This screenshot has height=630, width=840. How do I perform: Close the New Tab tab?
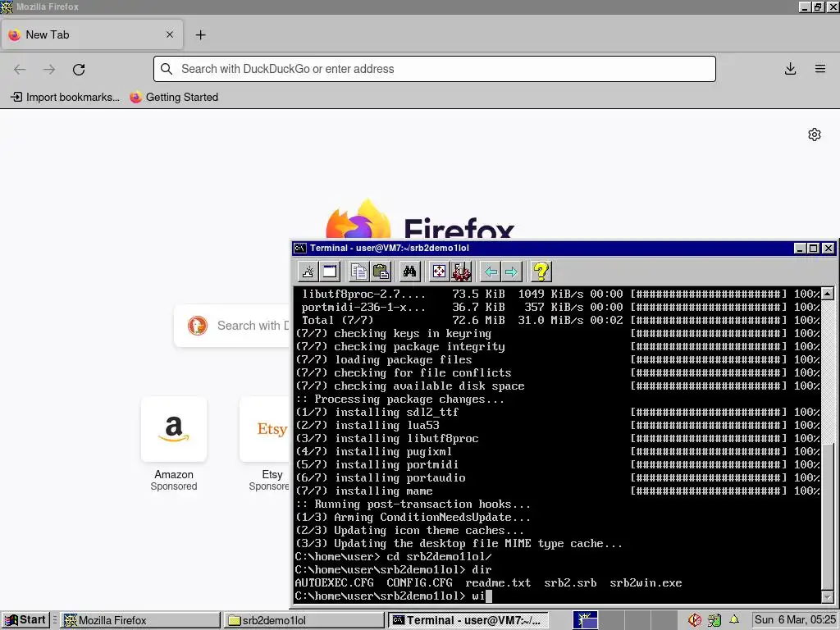[170, 34]
